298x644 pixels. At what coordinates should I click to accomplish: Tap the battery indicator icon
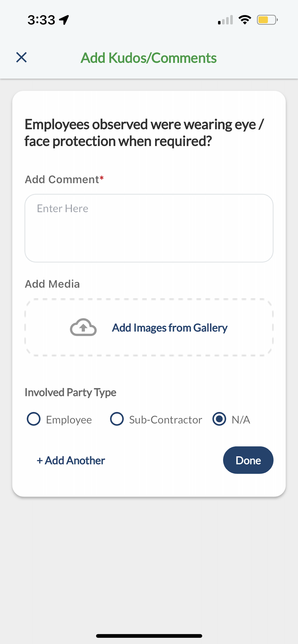(x=267, y=20)
